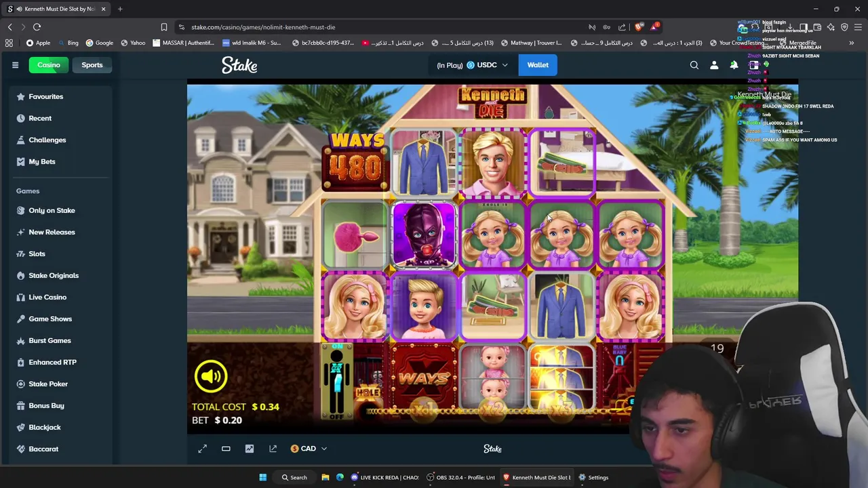868x488 pixels.
Task: Switch to the Sports tab
Action: 92,65
